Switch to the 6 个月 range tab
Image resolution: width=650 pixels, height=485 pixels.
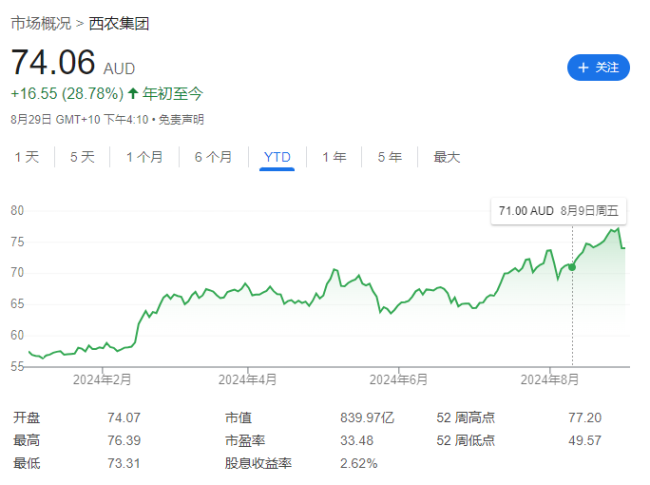pos(213,157)
